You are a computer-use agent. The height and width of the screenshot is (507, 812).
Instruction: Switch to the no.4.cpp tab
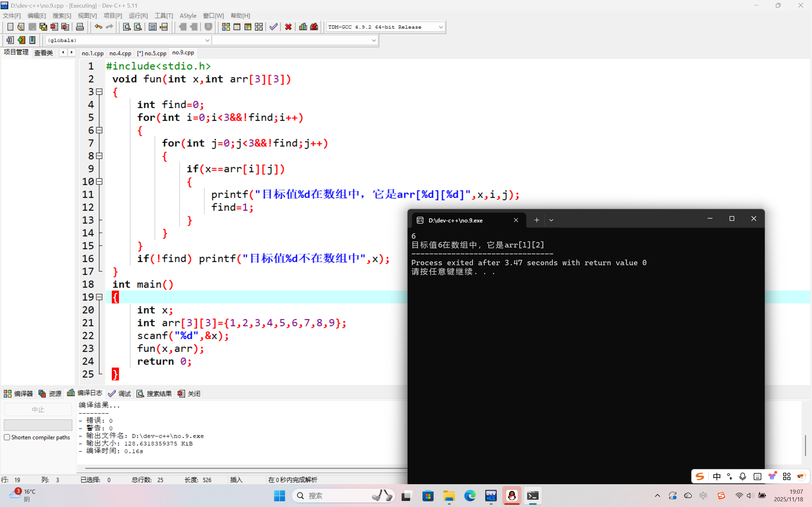(120, 53)
